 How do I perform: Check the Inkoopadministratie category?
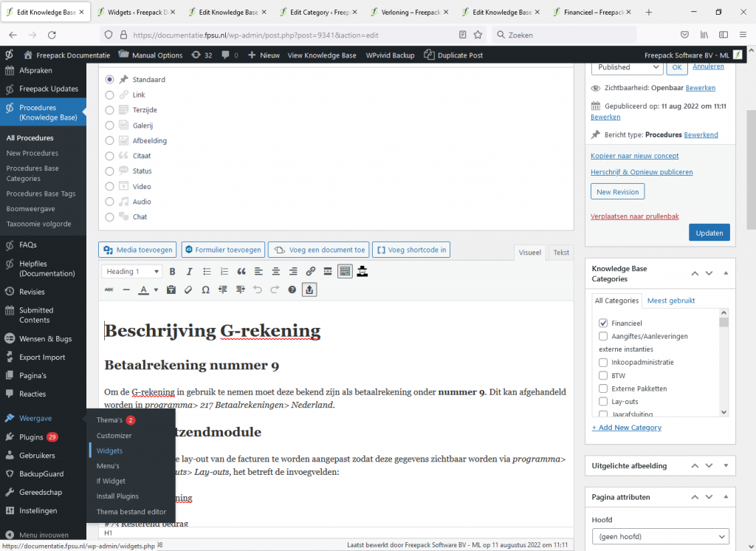pyautogui.click(x=603, y=363)
